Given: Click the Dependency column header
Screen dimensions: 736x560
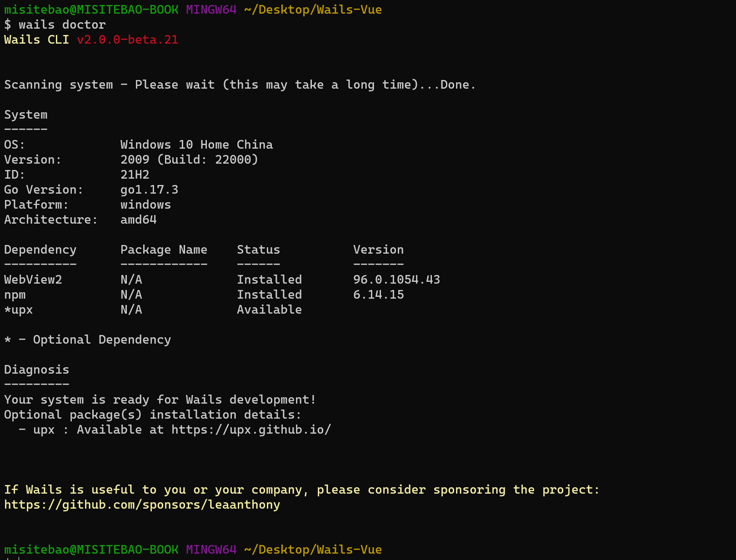Looking at the screenshot, I should pos(40,249).
